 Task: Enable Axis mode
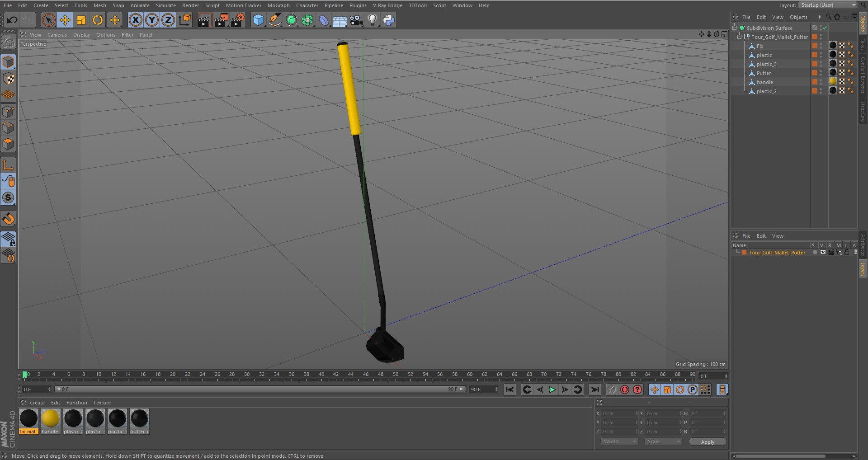(8, 165)
